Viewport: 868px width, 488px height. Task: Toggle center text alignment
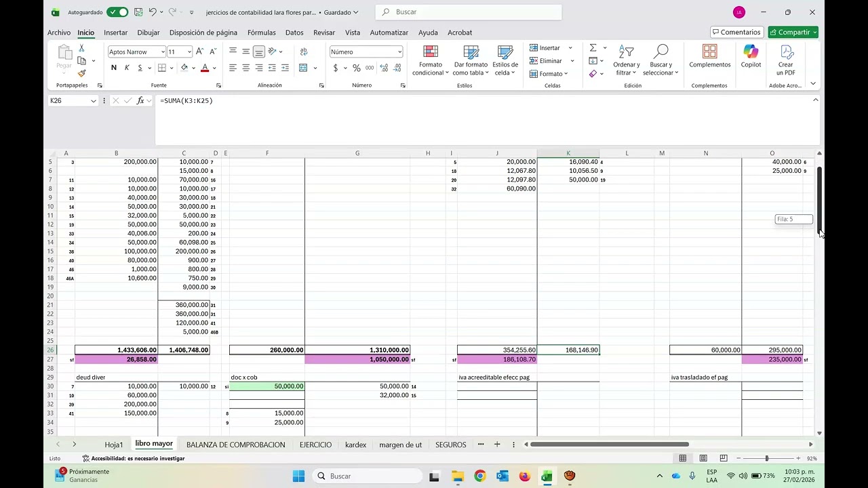[x=245, y=68]
